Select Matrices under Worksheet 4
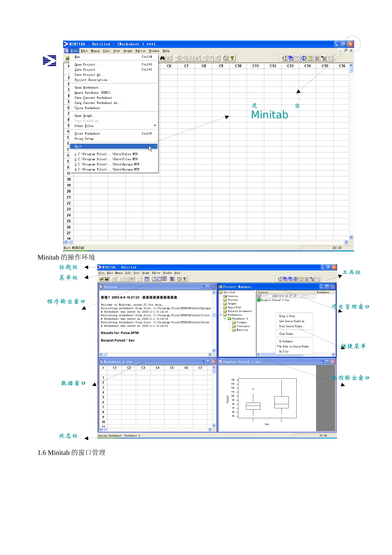 [243, 330]
